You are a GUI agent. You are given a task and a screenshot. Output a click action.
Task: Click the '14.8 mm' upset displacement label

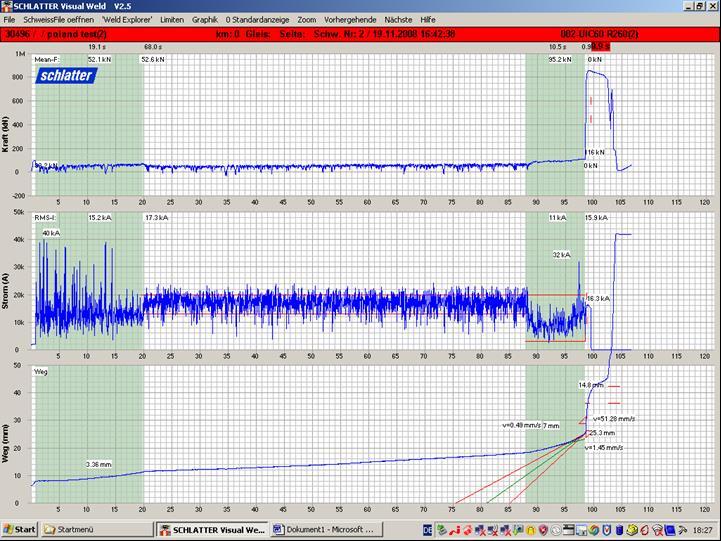coord(591,385)
